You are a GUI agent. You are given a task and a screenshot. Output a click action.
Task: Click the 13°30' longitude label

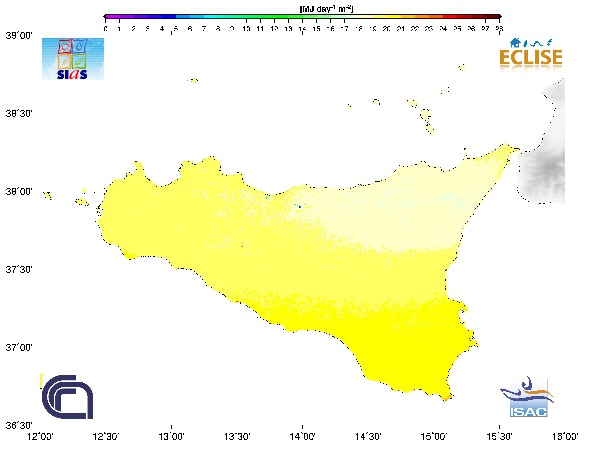point(237,437)
